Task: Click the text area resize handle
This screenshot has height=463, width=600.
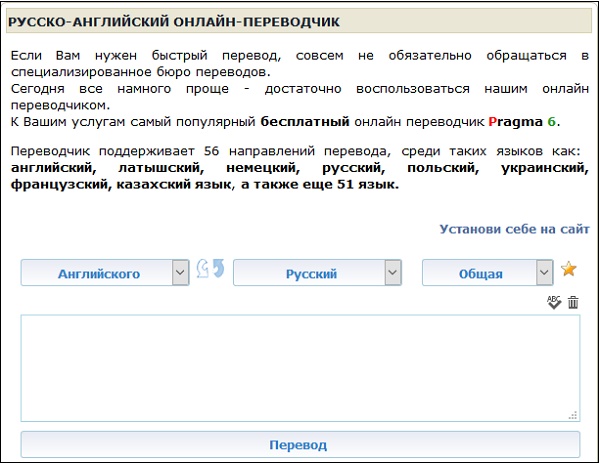Action: point(574,415)
